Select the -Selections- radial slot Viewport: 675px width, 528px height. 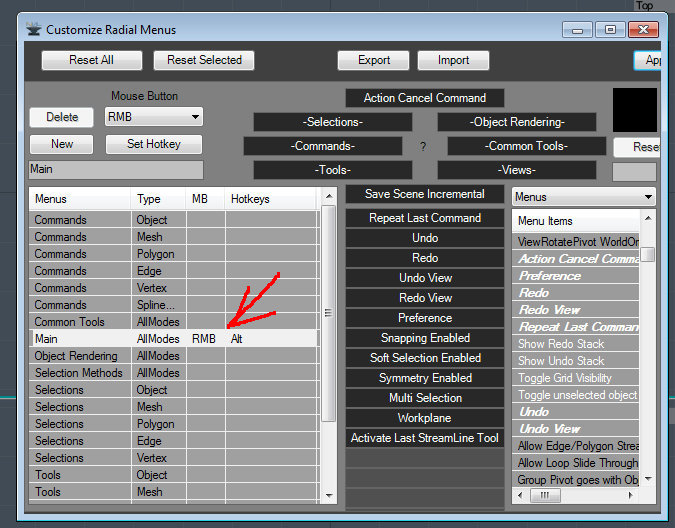click(333, 122)
